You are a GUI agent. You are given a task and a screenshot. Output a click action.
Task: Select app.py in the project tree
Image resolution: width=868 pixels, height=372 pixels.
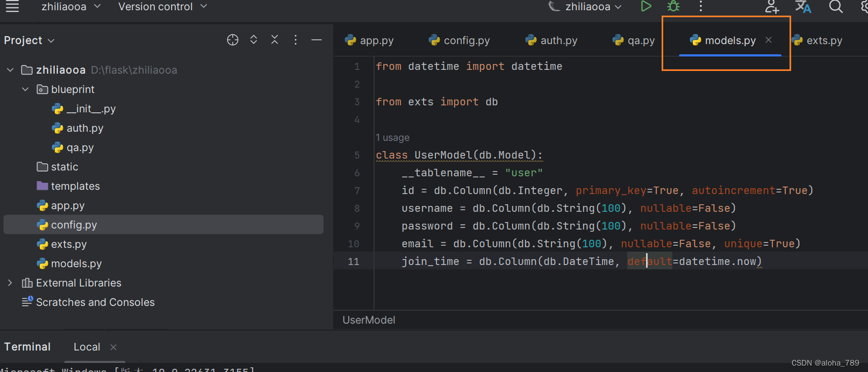(61, 205)
